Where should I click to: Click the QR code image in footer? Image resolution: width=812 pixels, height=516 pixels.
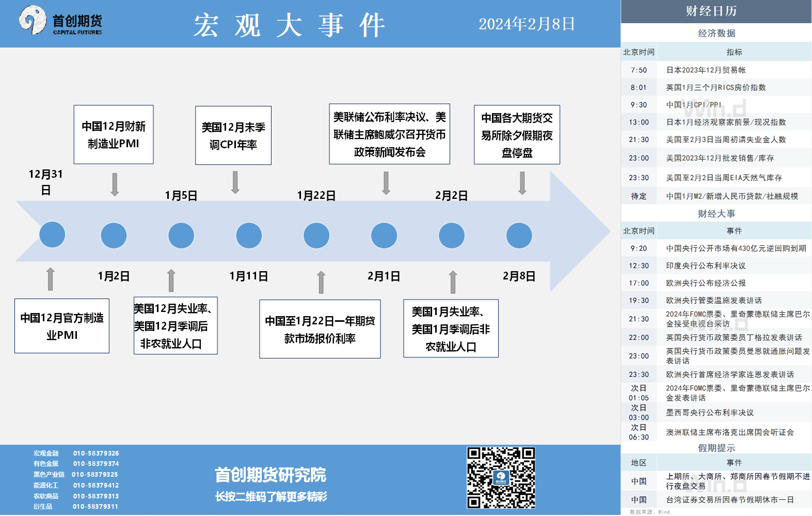[x=501, y=478]
